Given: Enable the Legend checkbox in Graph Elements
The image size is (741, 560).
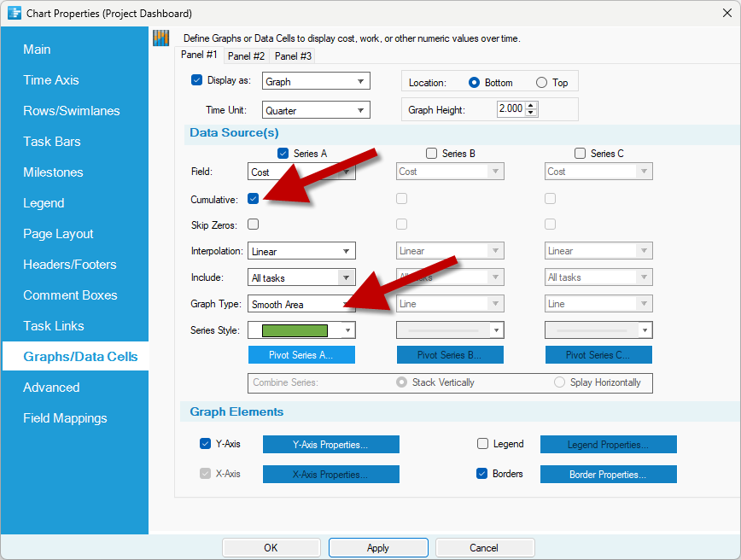Looking at the screenshot, I should (x=482, y=443).
